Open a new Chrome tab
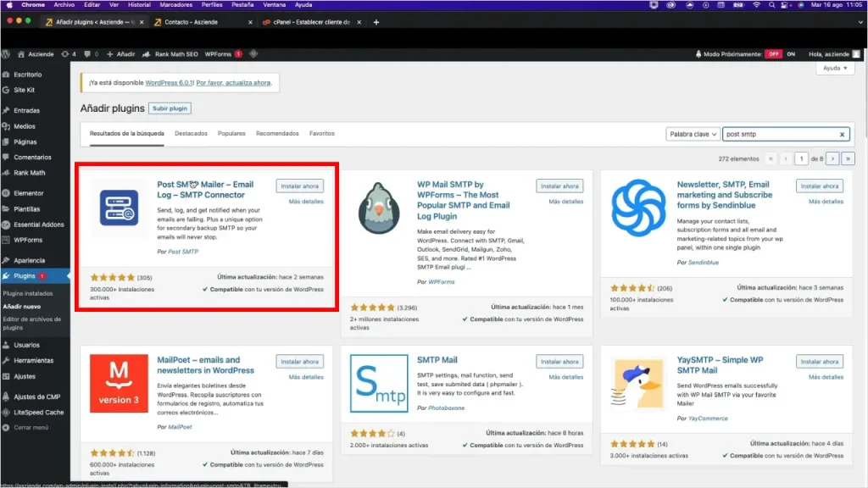 coord(376,22)
